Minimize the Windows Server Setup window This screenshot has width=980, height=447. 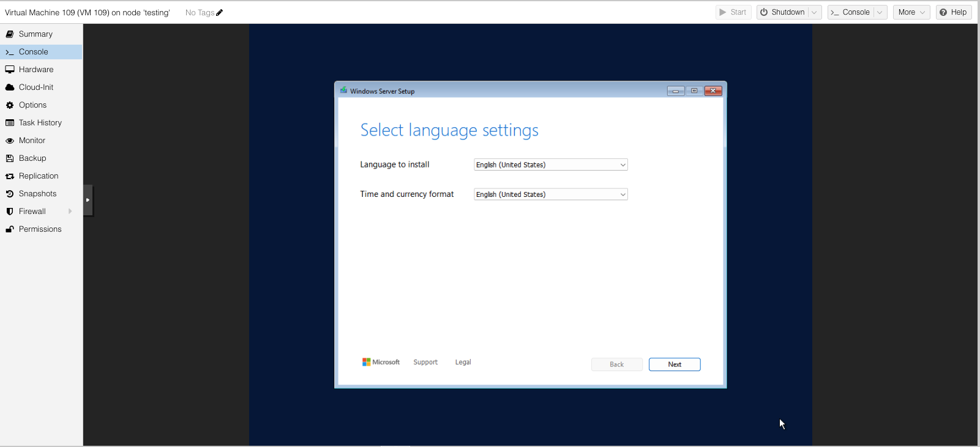(x=676, y=91)
